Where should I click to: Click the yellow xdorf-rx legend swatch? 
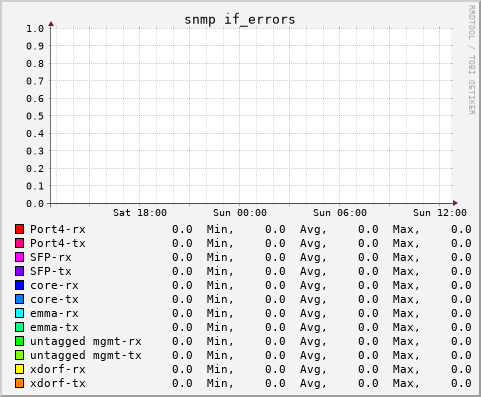point(19,369)
